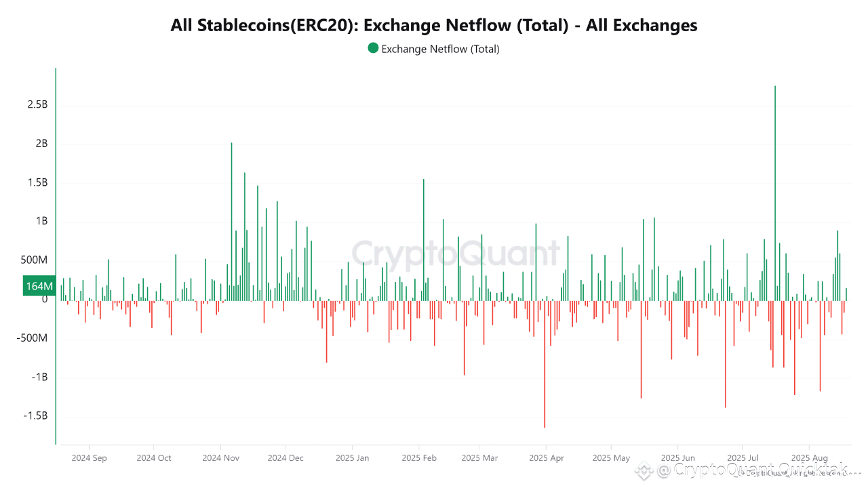Select the green spike in early February 2025
Viewport: 868px width, 488px height.
tap(423, 239)
